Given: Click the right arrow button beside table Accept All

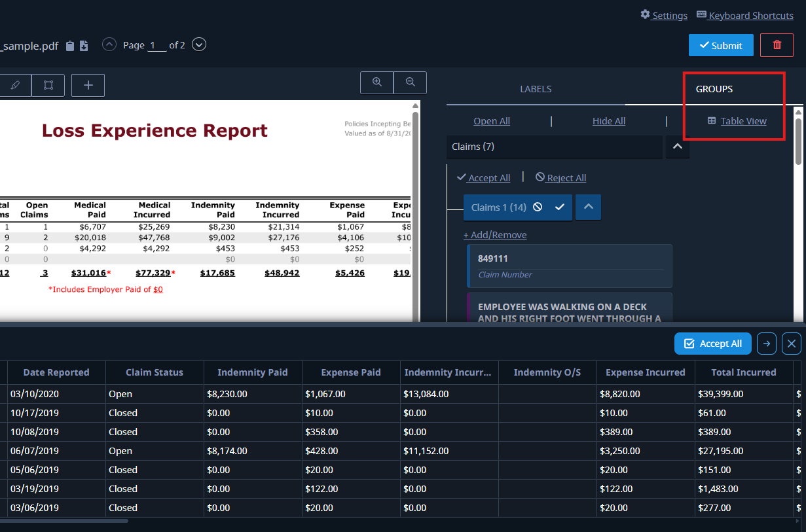Looking at the screenshot, I should pyautogui.click(x=767, y=344).
